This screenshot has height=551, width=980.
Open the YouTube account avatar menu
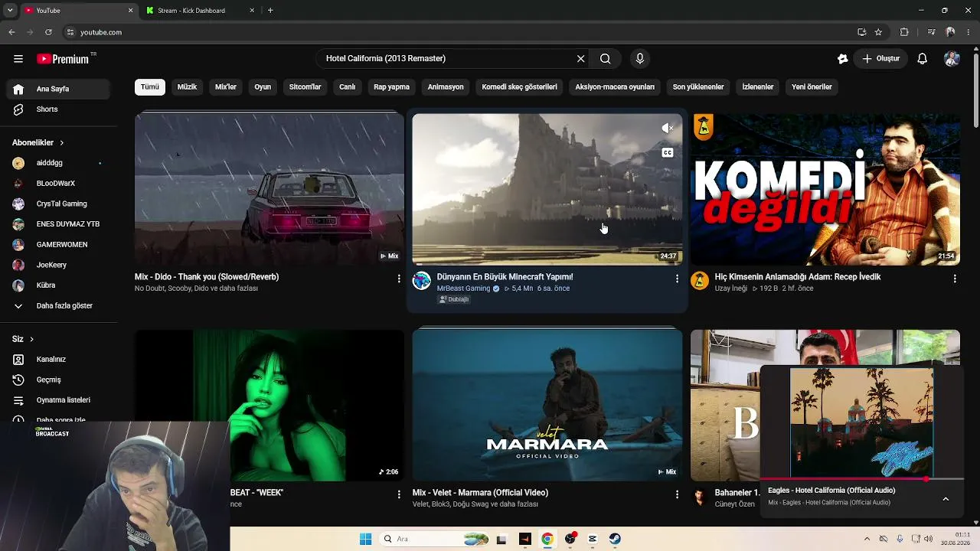coord(952,59)
